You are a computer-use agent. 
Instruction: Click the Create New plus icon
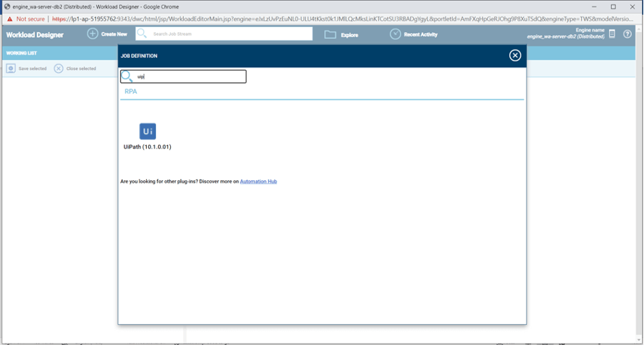click(x=93, y=34)
